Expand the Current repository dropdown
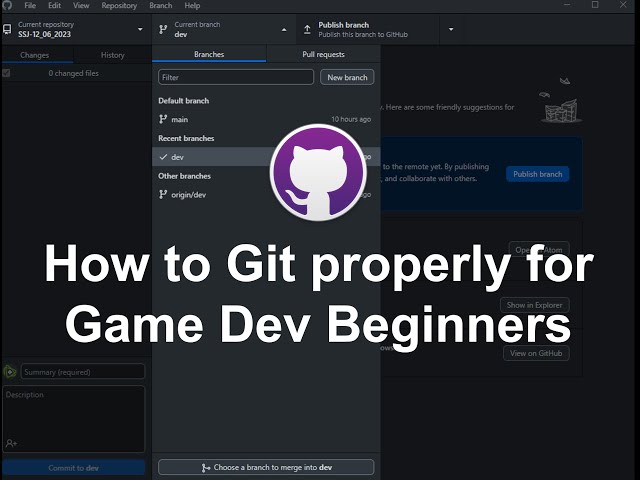The width and height of the screenshot is (640, 480). coord(76,29)
